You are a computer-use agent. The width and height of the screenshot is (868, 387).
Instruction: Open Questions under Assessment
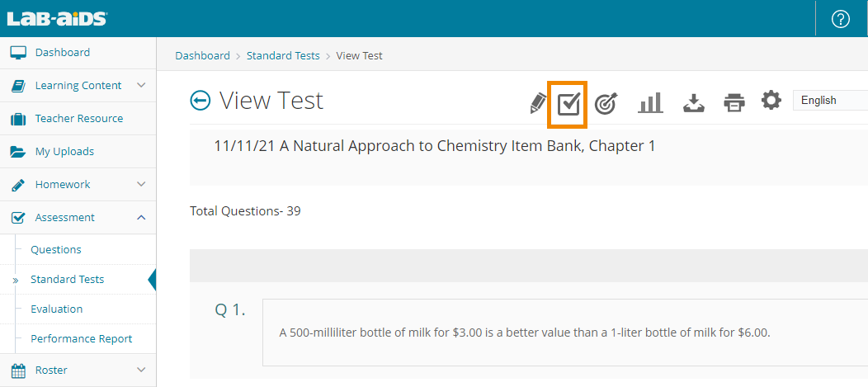click(x=56, y=250)
